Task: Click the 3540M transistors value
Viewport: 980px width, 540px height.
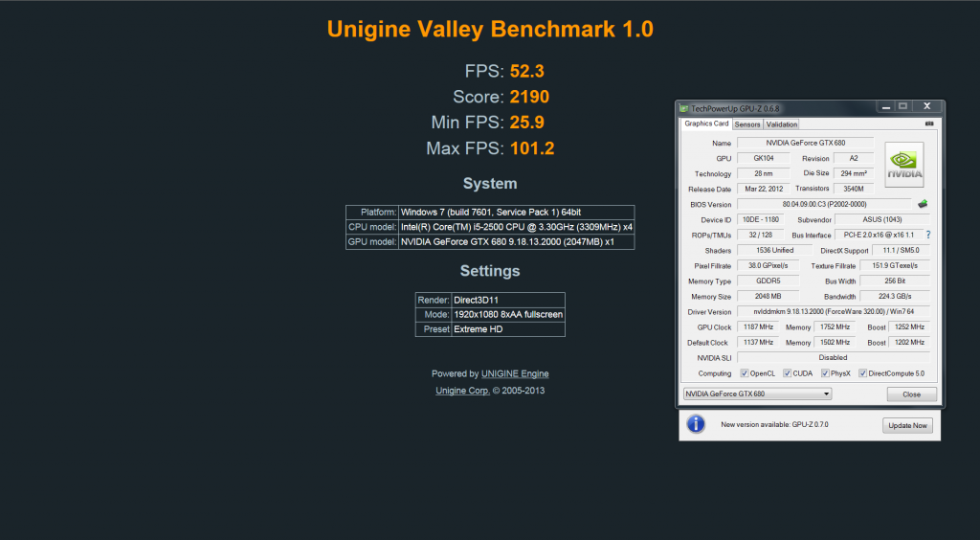Action: [854, 189]
